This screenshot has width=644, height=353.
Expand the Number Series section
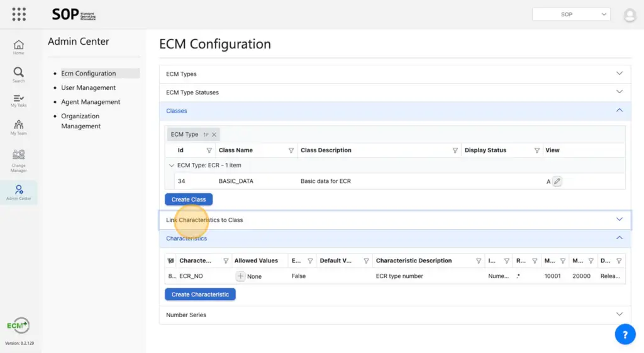click(619, 314)
